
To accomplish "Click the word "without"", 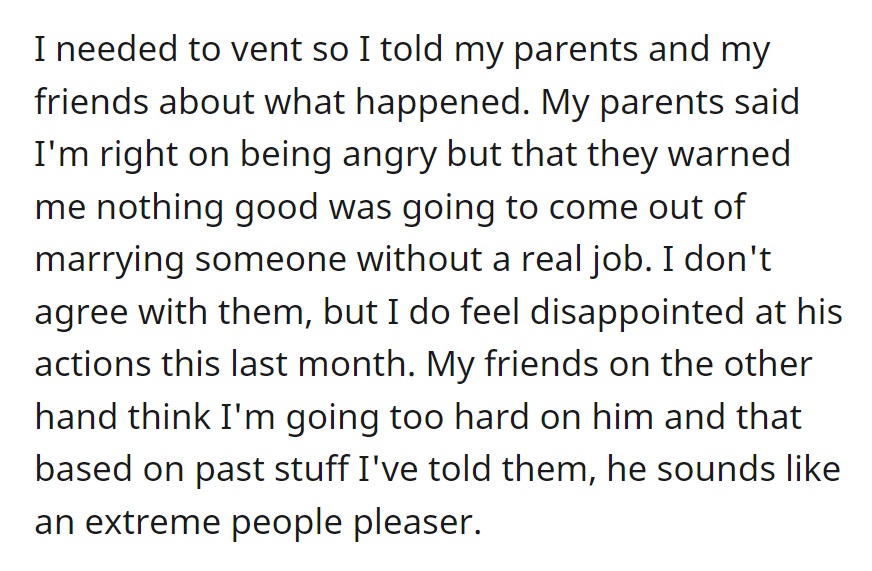I will coord(419,260).
